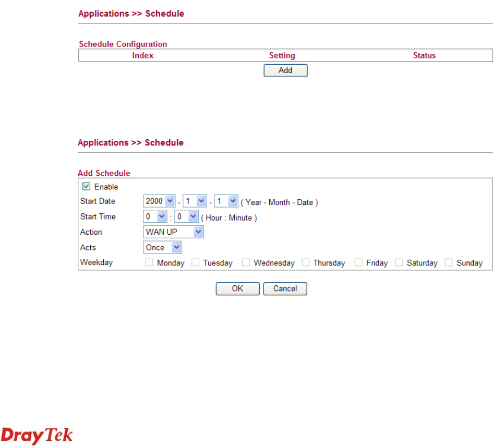Click the OK button

(x=237, y=288)
